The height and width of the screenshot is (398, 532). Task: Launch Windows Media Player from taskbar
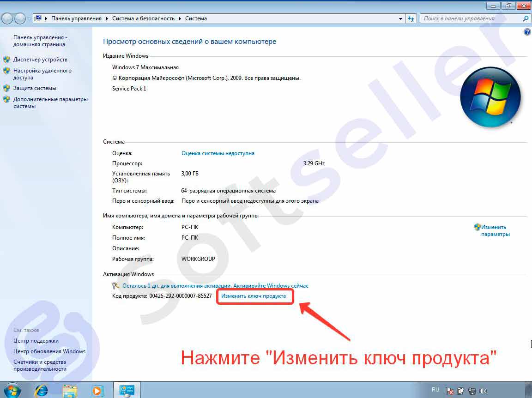coord(97,390)
